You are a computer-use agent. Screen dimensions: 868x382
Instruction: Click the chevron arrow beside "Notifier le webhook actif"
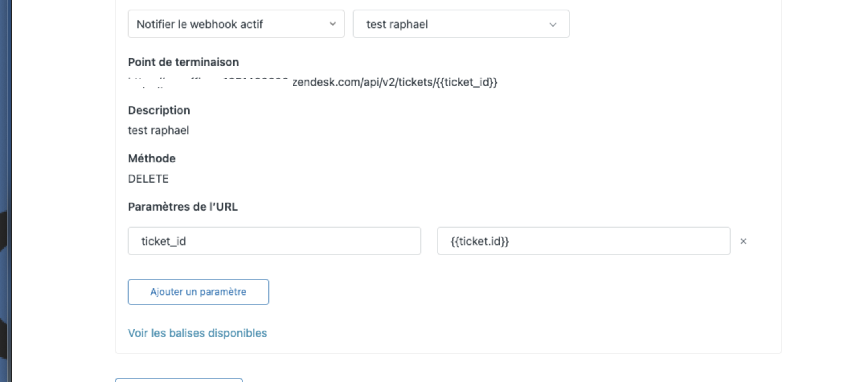pos(332,24)
